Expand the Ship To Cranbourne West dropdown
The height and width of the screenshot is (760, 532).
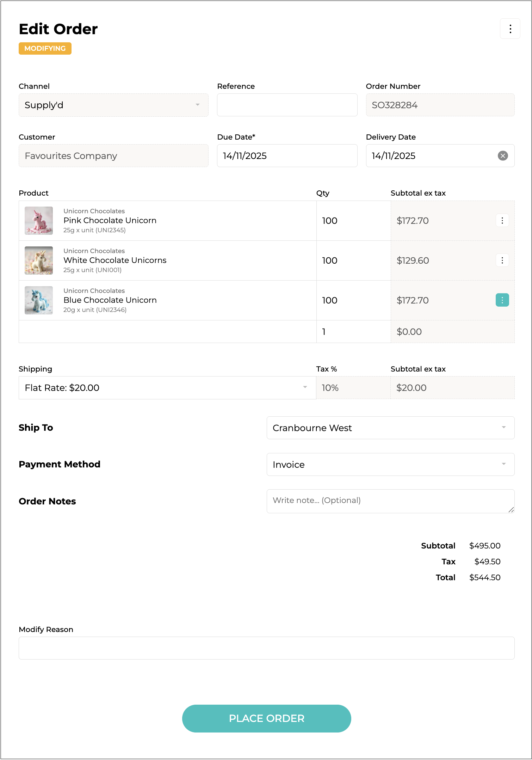point(390,428)
